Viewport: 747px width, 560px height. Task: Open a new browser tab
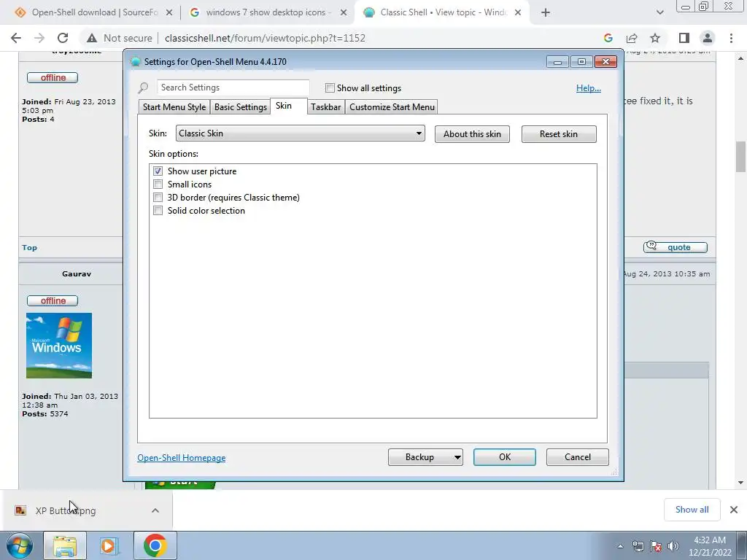click(x=546, y=12)
